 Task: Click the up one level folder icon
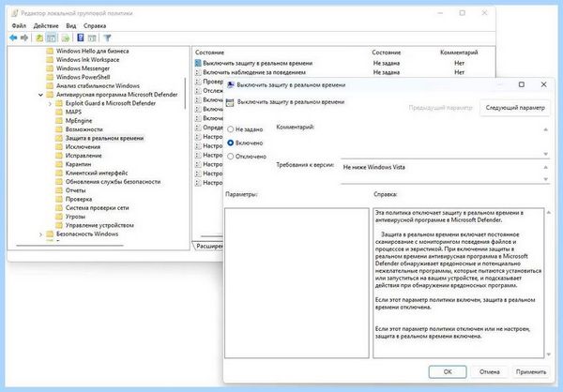39,38
